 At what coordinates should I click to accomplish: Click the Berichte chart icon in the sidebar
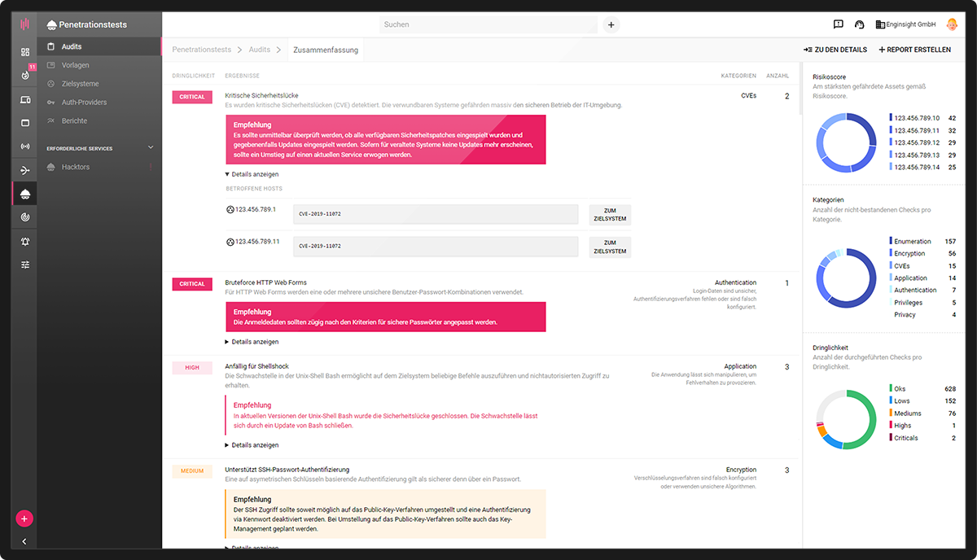coord(51,120)
